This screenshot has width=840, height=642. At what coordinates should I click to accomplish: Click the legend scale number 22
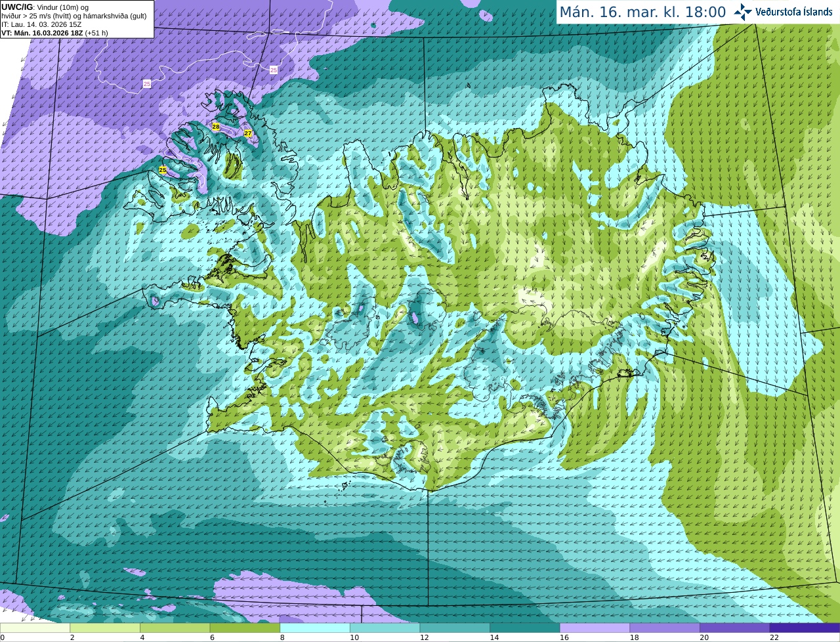point(774,637)
